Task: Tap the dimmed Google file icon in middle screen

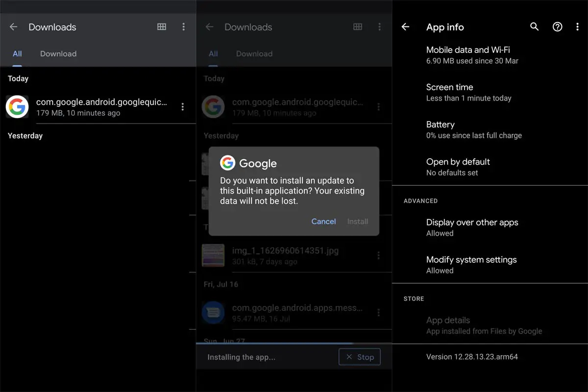Action: pos(213,107)
